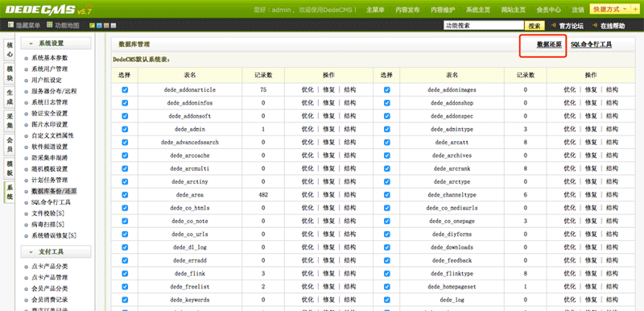Open 点卡产品分类 in sidebar
The image size is (644, 311).
(49, 266)
